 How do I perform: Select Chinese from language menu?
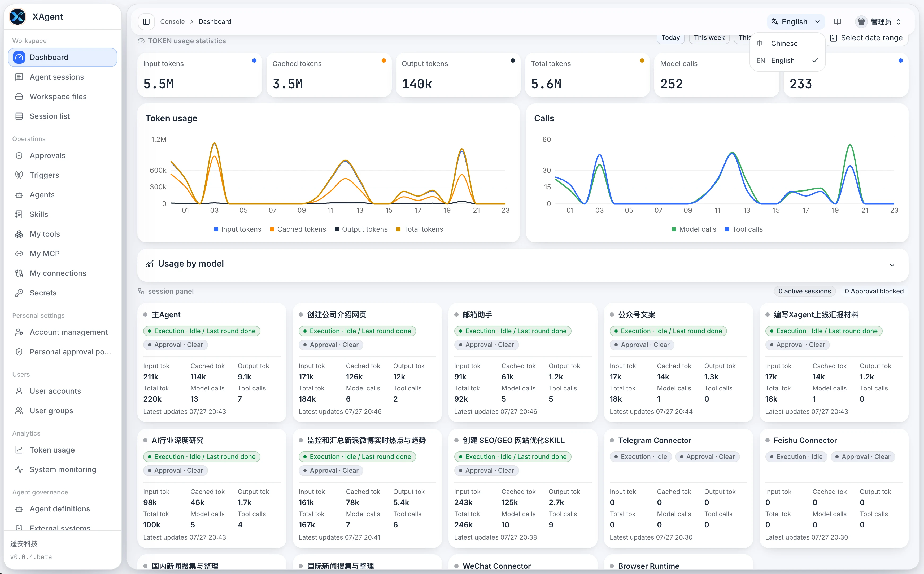pyautogui.click(x=787, y=43)
